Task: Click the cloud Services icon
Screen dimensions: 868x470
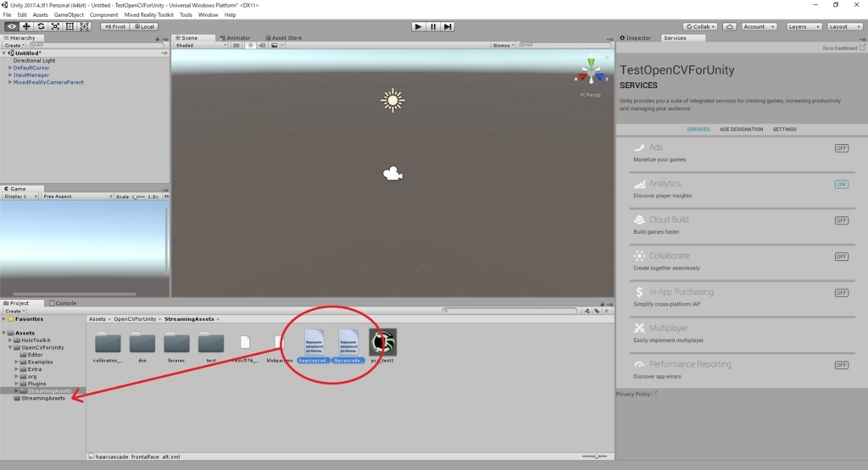Action: point(730,26)
